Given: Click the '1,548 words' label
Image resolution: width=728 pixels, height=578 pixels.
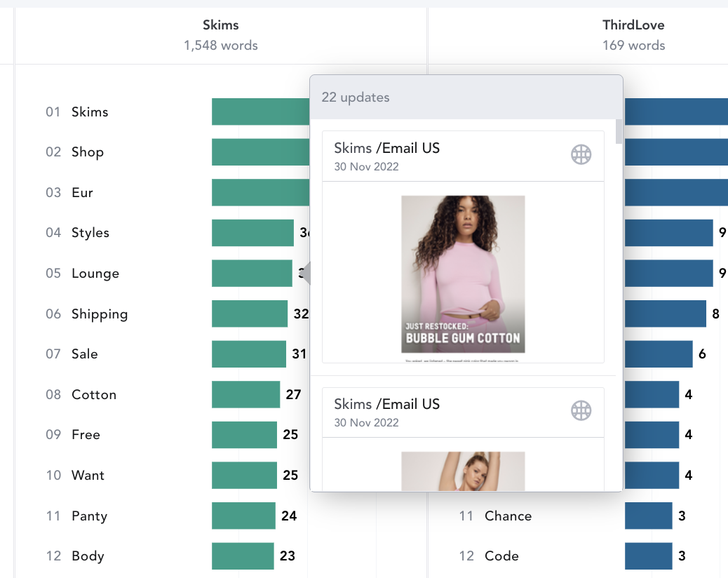Looking at the screenshot, I should pyautogui.click(x=220, y=46).
